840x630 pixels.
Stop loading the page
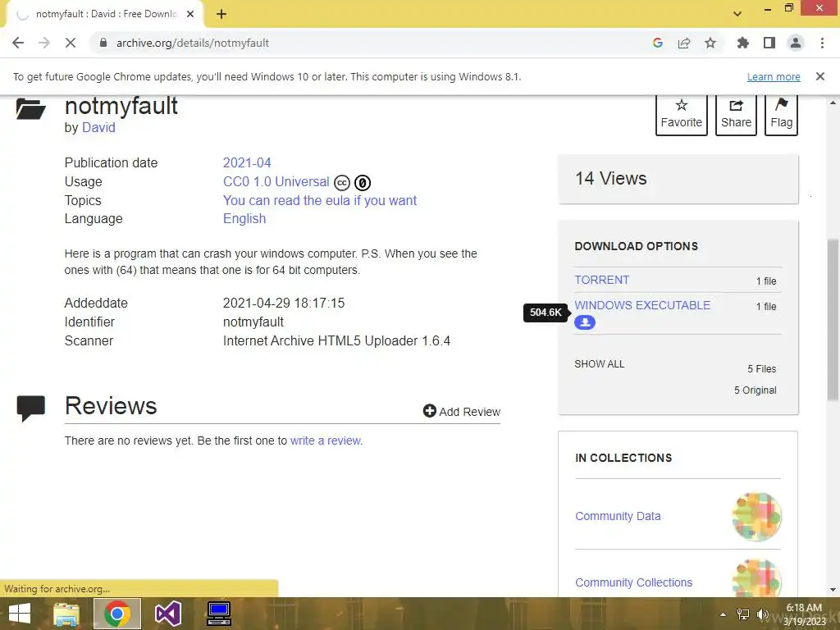pos(71,43)
